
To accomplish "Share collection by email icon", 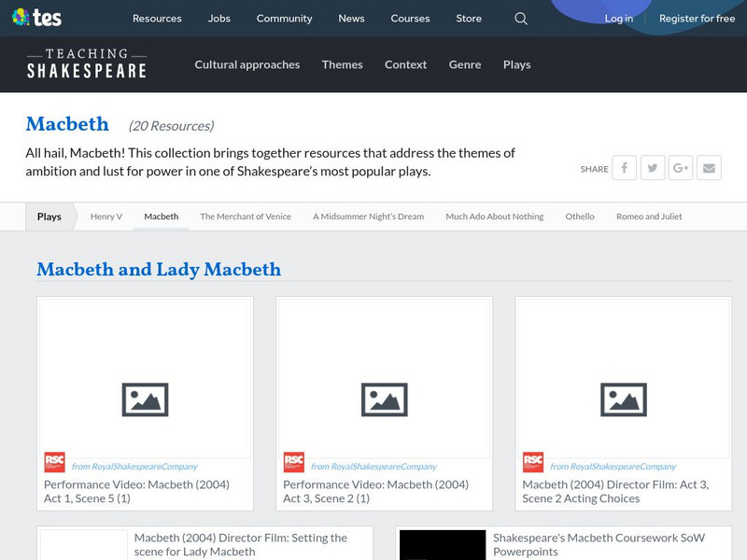I will pyautogui.click(x=709, y=168).
